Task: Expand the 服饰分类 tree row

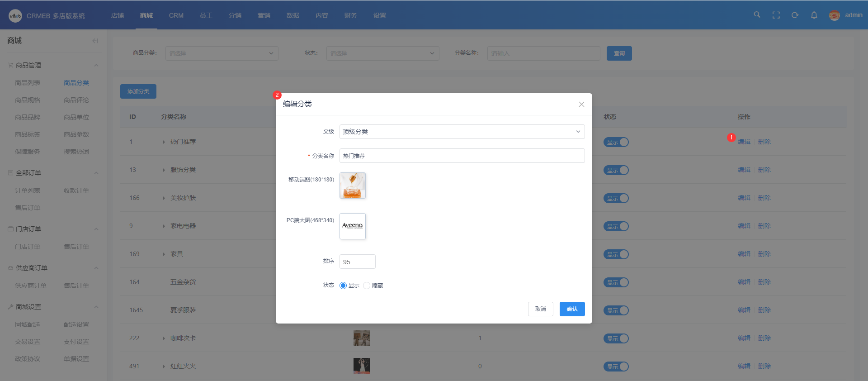Action: [164, 170]
